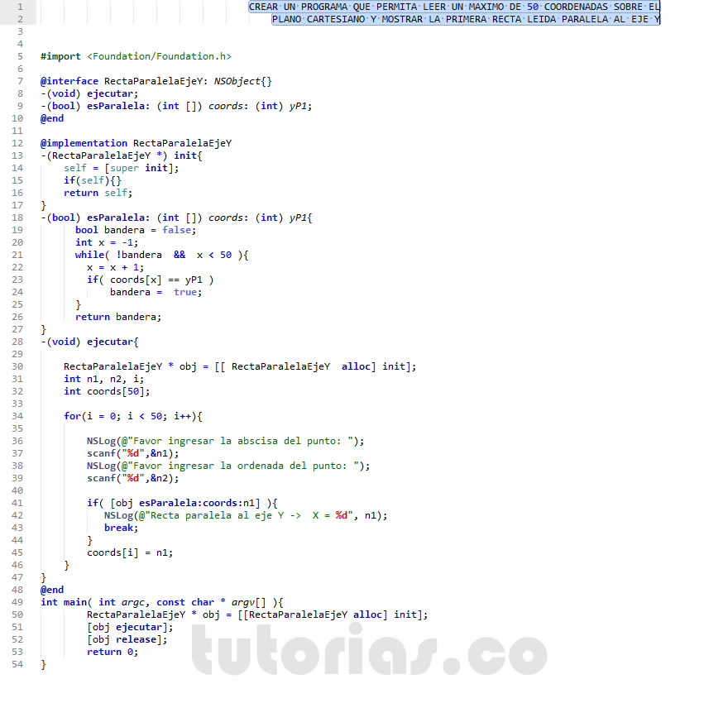The width and height of the screenshot is (728, 703).
Task: Click the while keyword on line 21
Action: click(x=89, y=255)
